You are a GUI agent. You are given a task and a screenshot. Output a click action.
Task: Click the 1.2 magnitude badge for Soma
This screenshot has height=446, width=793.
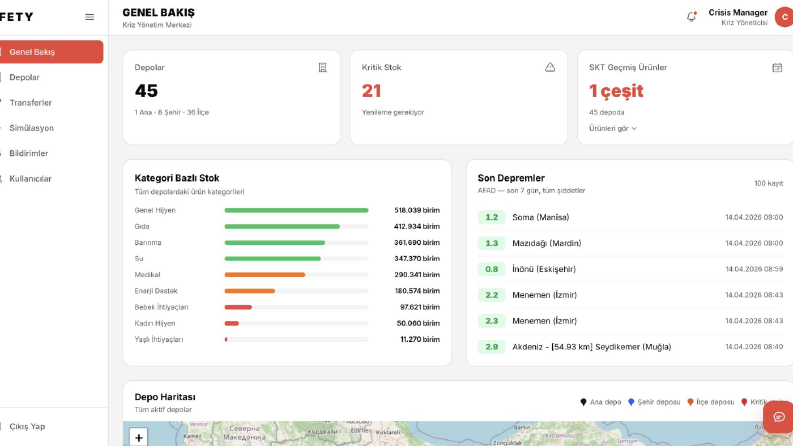tap(491, 217)
